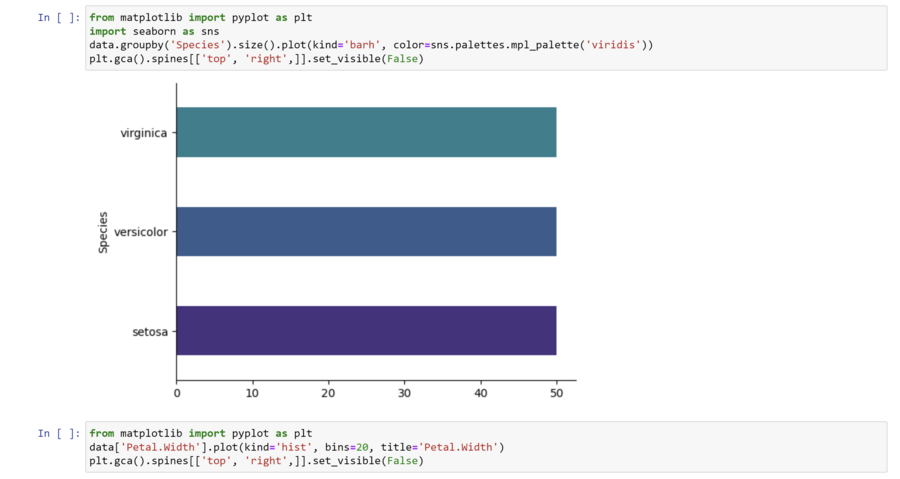Click the spines line in the second cell
This screenshot has width=900, height=479.
(x=256, y=460)
